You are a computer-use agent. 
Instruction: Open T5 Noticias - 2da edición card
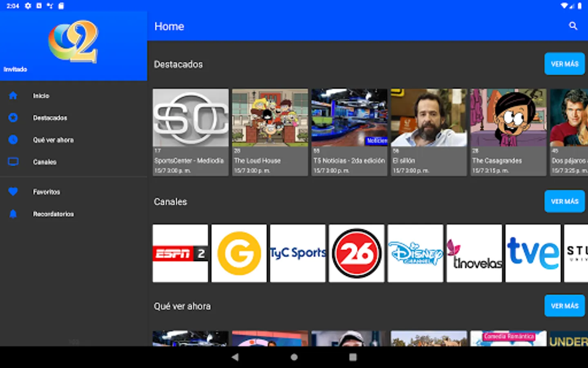pos(349,132)
